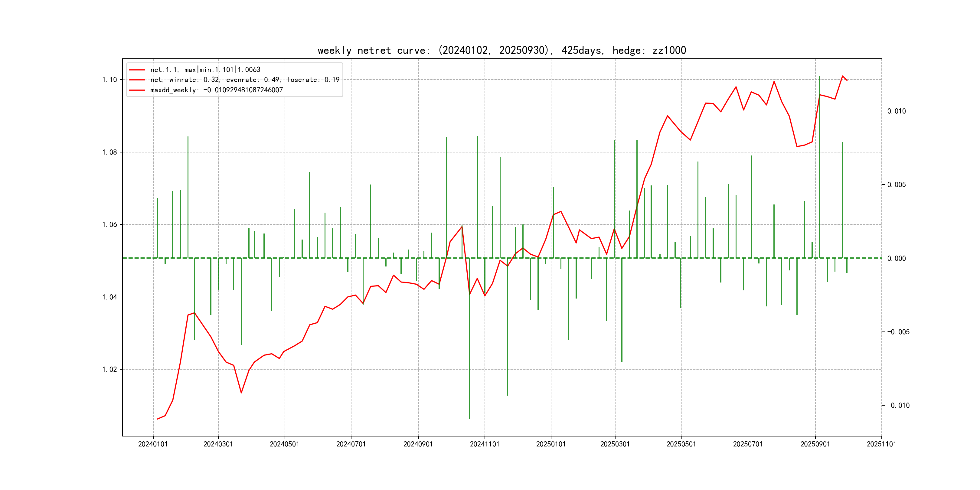Click the 1.06 left axis label
This screenshot has width=980, height=490.
click(109, 225)
